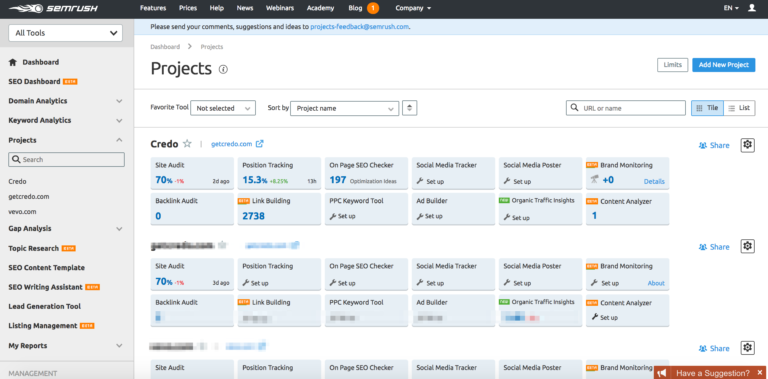
Task: Open Prices in top menu
Action: pyautogui.click(x=188, y=8)
